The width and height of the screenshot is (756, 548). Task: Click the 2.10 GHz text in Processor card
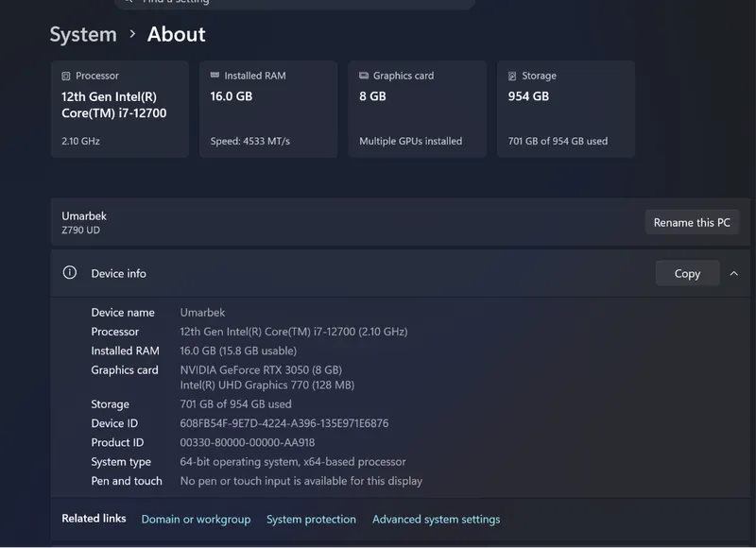80,141
